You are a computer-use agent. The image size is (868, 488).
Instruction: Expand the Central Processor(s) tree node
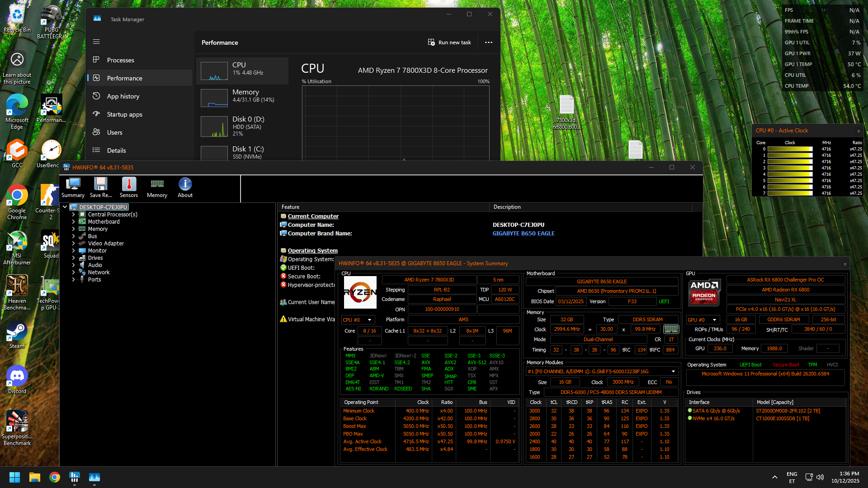[73, 215]
